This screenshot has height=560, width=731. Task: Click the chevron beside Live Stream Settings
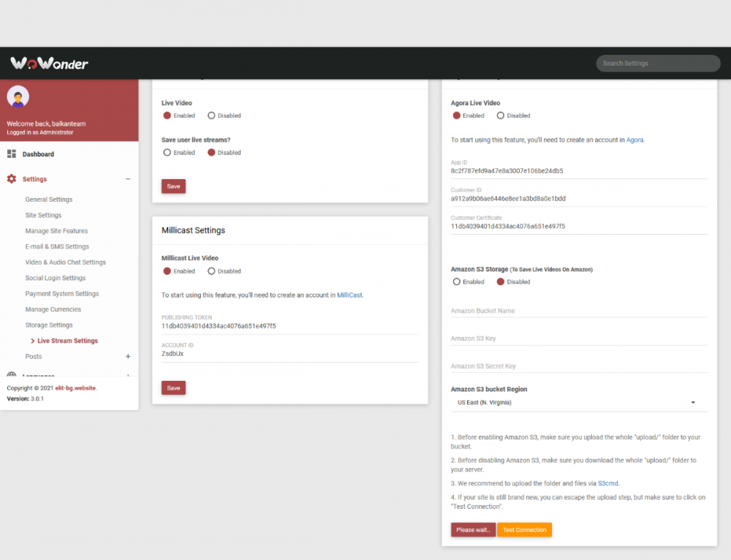pos(33,341)
